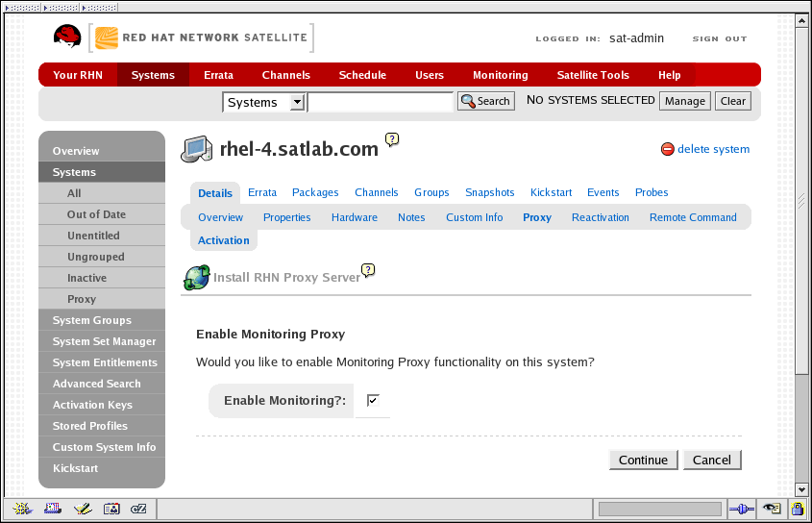
Task: Open the Satellite Tools menu
Action: (x=593, y=75)
